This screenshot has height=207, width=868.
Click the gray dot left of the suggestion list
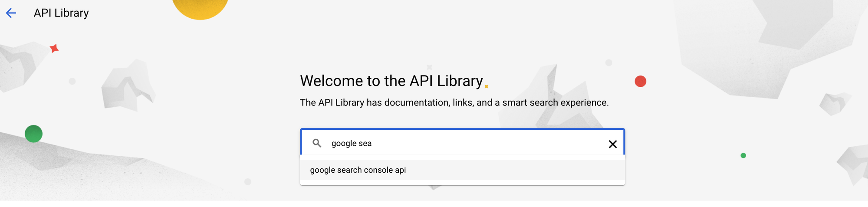(248, 182)
